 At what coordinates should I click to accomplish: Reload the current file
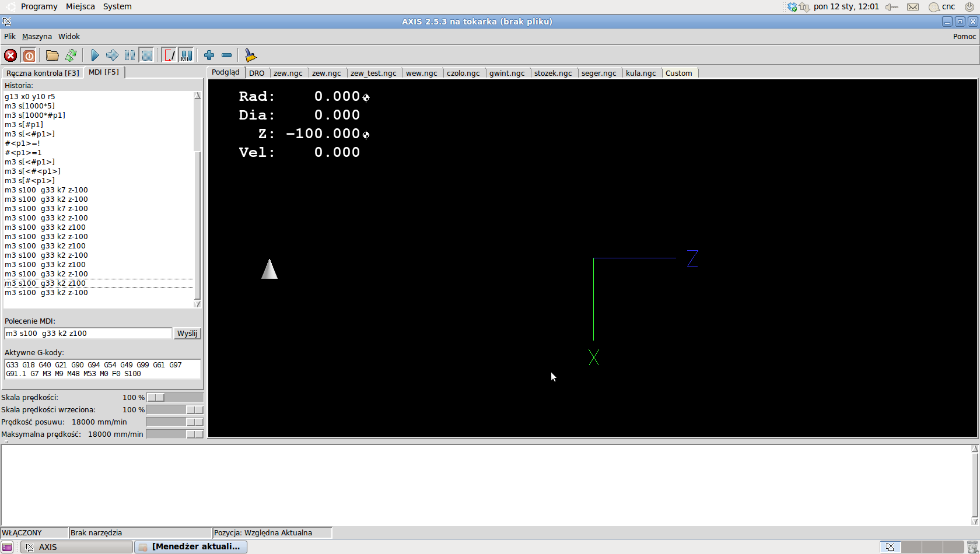(71, 55)
